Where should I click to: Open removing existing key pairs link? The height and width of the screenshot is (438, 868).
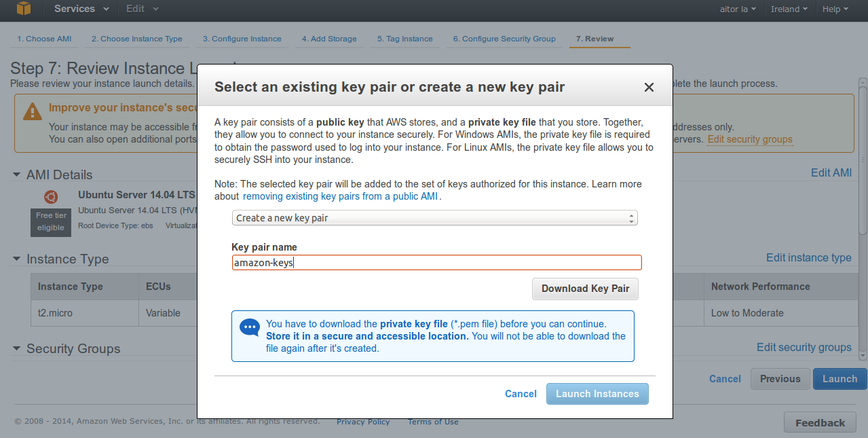pos(341,196)
